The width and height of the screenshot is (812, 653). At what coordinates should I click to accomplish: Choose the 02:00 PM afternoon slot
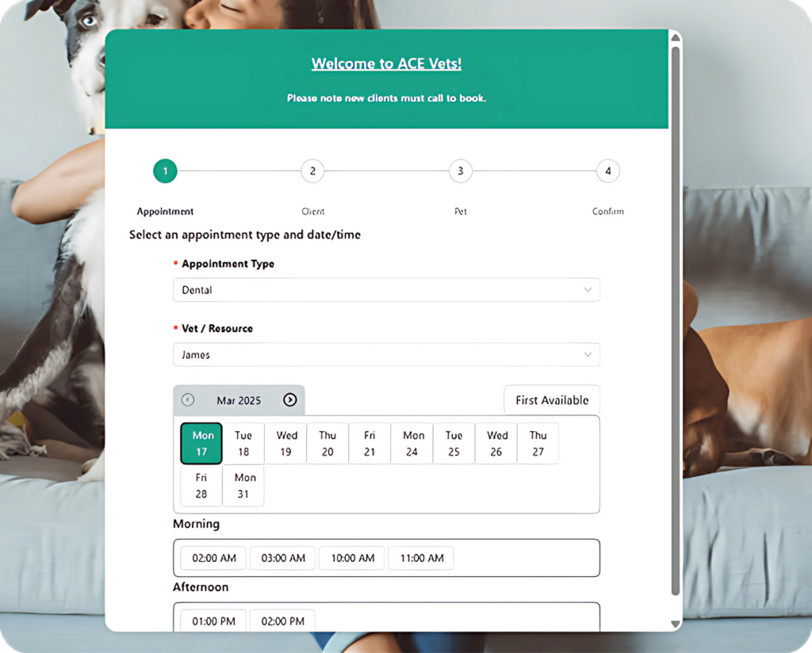283,621
